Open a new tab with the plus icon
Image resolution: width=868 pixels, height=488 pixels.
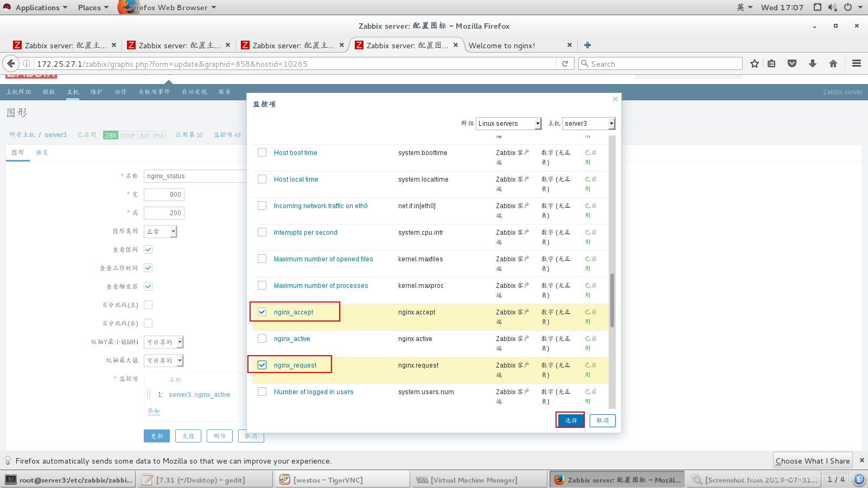coord(587,45)
